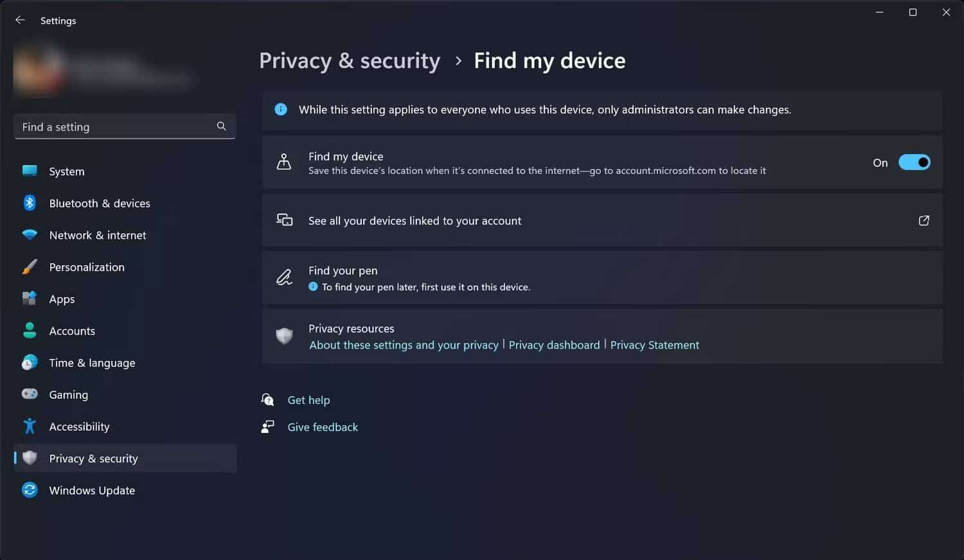Select the System icon in sidebar
This screenshot has width=964, height=560.
30,171
